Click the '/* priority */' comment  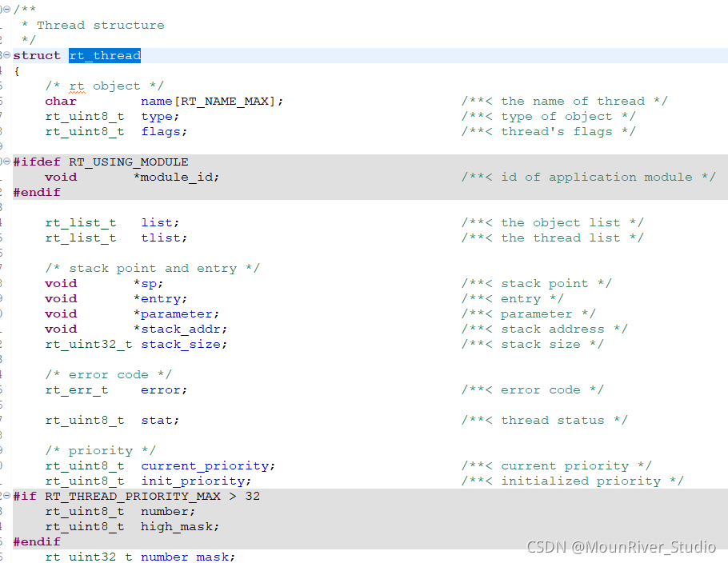point(101,451)
